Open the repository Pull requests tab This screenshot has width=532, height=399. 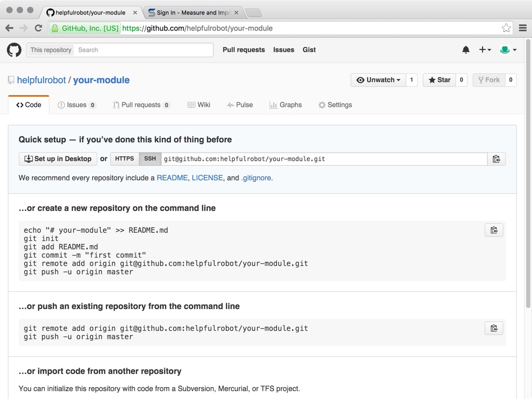tap(141, 105)
